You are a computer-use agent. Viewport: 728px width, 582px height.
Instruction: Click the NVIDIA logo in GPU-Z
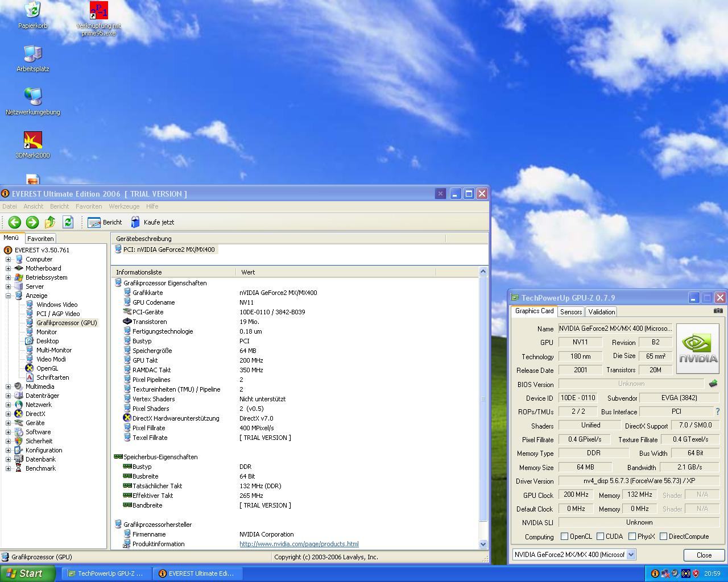tap(698, 348)
